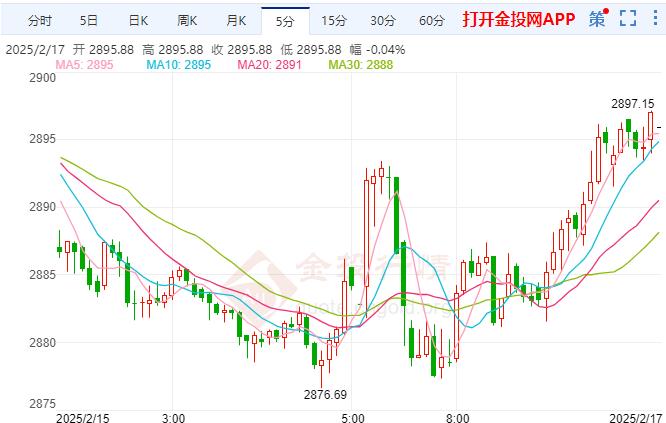Click the 2880 price axis label
The image size is (666, 423).
pyautogui.click(x=42, y=342)
